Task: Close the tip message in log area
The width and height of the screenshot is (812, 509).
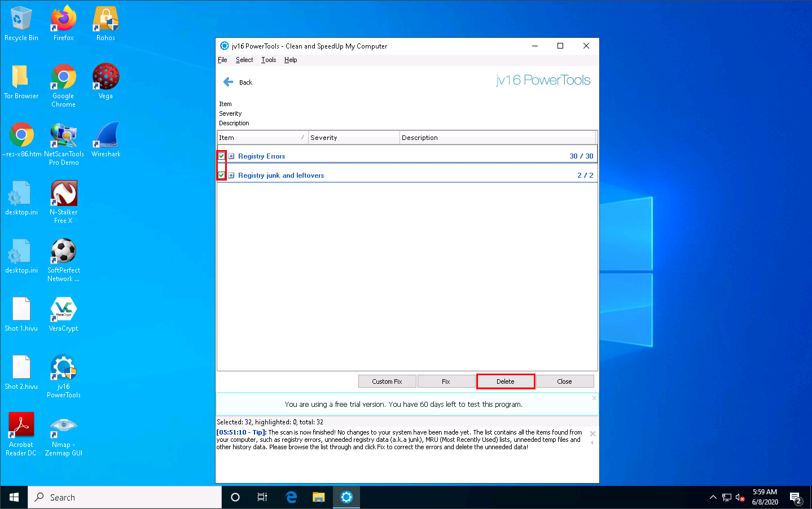Action: point(592,433)
